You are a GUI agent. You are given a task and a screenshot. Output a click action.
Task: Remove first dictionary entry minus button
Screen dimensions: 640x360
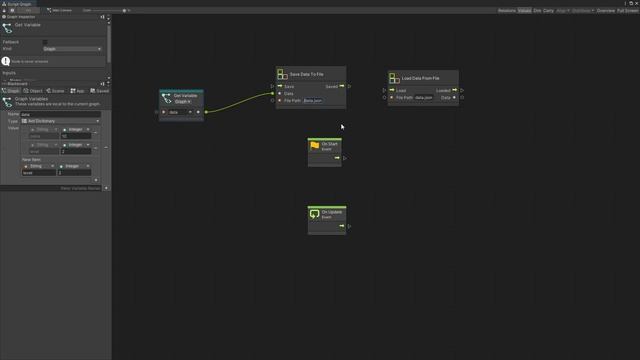tap(96, 133)
